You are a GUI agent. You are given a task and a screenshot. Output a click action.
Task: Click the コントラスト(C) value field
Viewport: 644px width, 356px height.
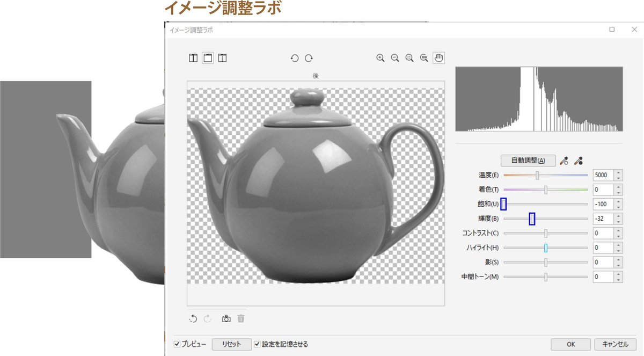pyautogui.click(x=603, y=233)
